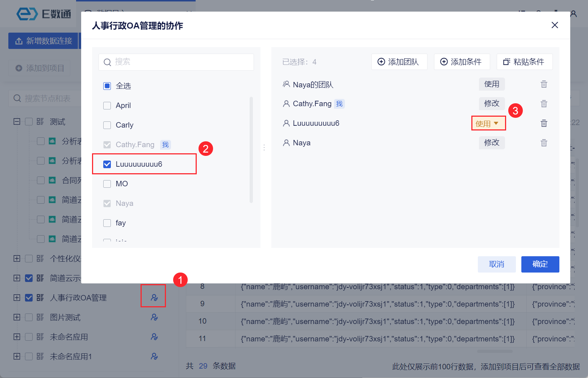Select the 图片测试 tree item
Screen dimensions: 588x378
pyautogui.click(x=65, y=317)
